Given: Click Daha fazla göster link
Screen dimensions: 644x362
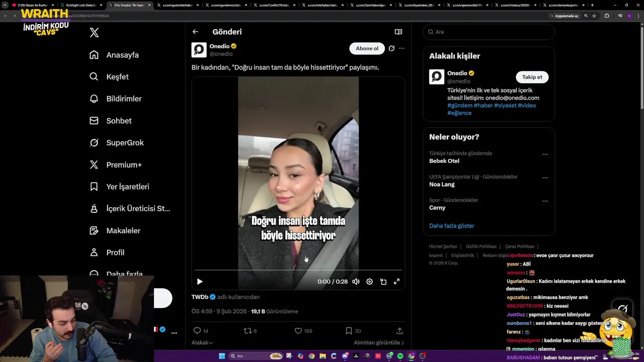Looking at the screenshot, I should coord(451,226).
